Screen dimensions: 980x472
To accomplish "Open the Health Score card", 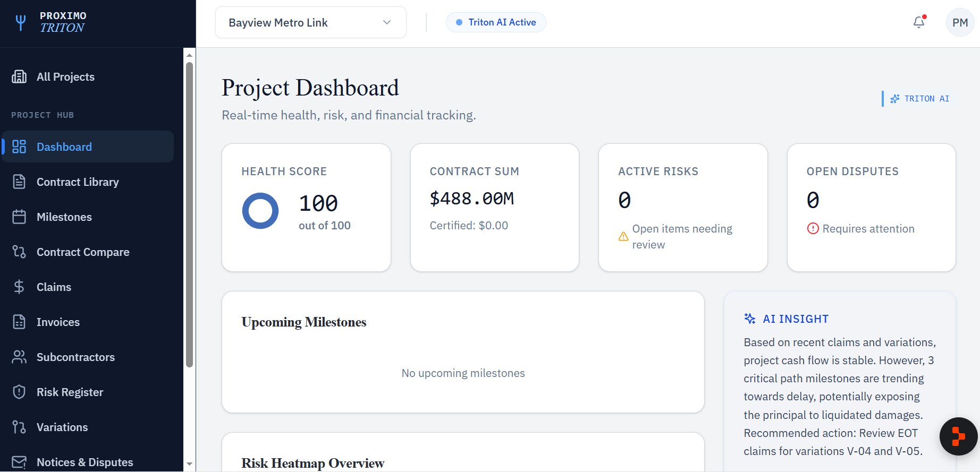I will (x=306, y=208).
